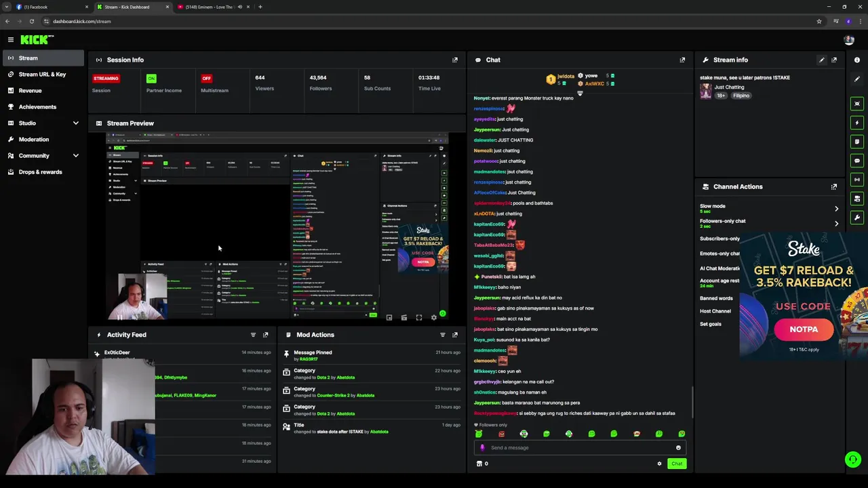Image resolution: width=868 pixels, height=488 pixels.
Task: Toggle Stream info widget (wrench) in right sidebar
Action: click(857, 218)
